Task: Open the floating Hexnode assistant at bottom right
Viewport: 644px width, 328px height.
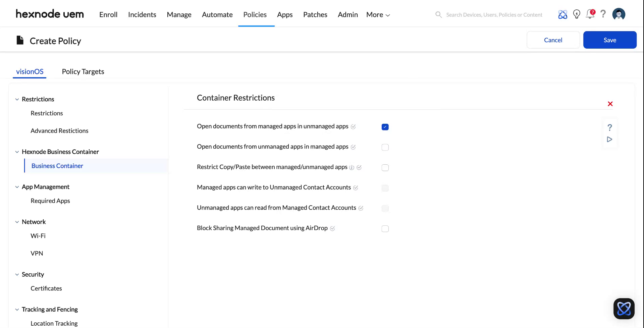Action: (x=624, y=309)
